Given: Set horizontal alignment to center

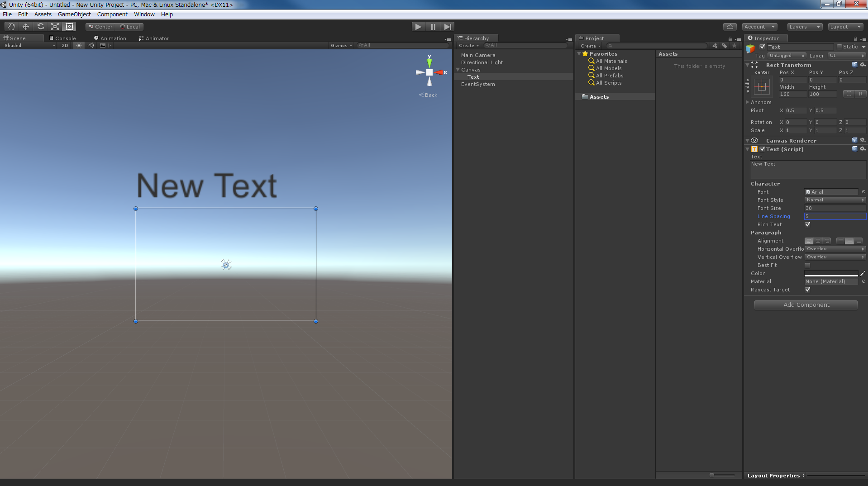Looking at the screenshot, I should pos(818,241).
